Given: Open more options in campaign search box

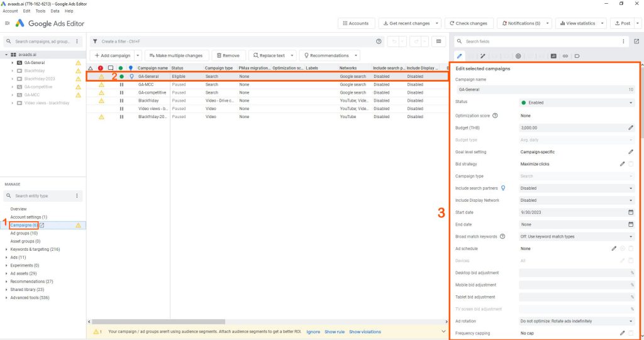Looking at the screenshot, I should pyautogui.click(x=77, y=41).
